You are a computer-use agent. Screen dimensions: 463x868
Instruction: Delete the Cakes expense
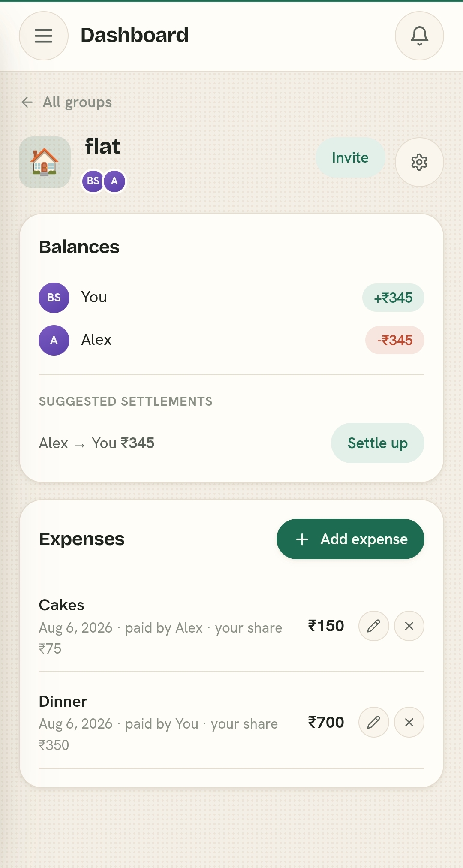409,626
